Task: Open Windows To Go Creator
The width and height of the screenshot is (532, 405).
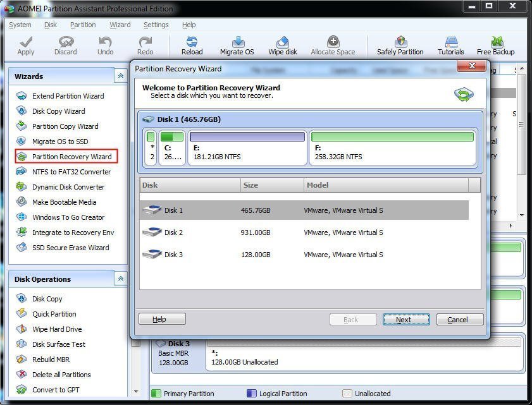Action: click(61, 217)
